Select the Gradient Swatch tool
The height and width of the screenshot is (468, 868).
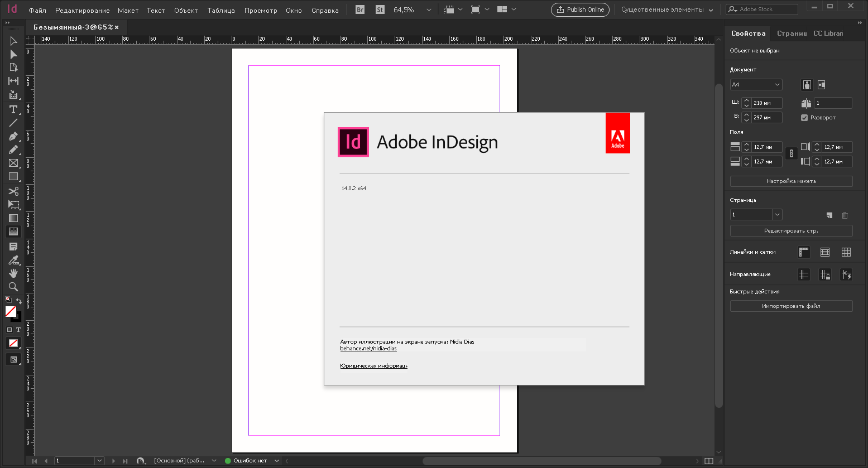coord(13,218)
